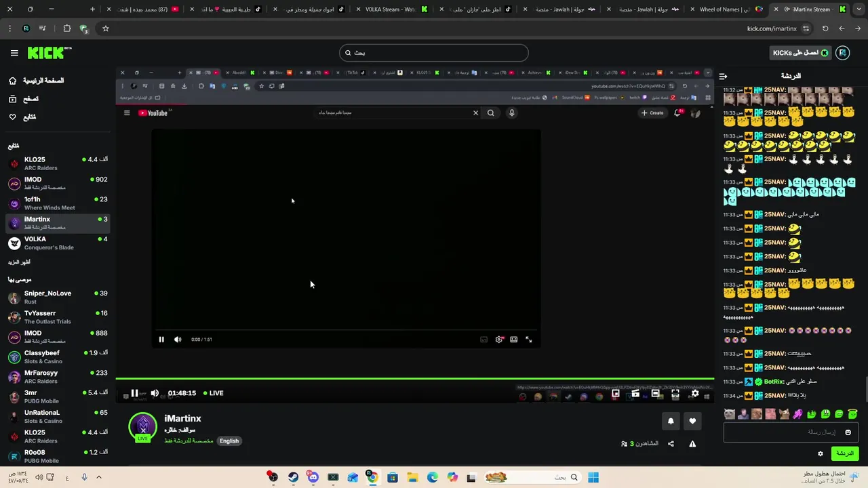
Task: Click embedded YouTube progress bar
Action: 346,331
